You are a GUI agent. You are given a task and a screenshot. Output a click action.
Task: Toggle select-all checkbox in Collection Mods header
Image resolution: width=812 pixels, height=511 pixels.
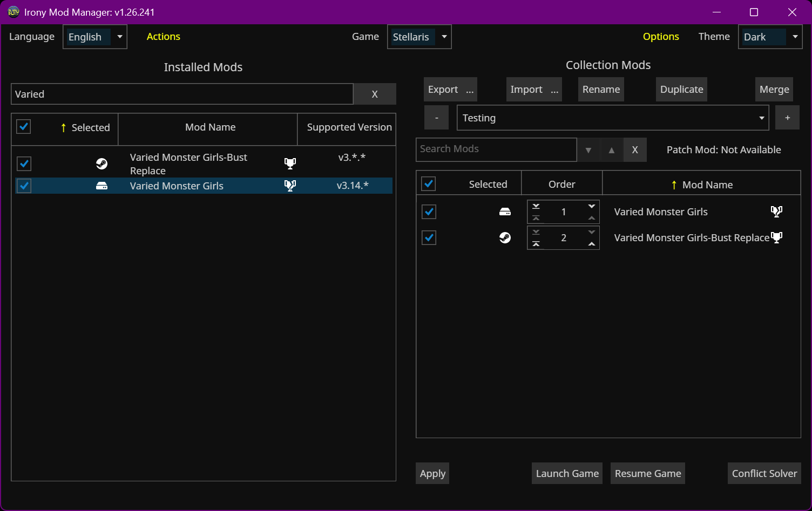(429, 184)
